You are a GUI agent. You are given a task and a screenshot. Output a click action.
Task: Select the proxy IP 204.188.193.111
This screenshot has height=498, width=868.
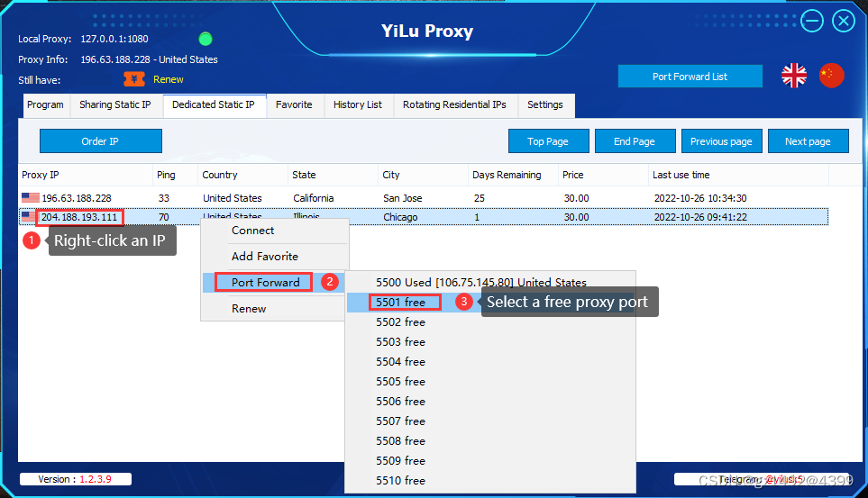79,217
